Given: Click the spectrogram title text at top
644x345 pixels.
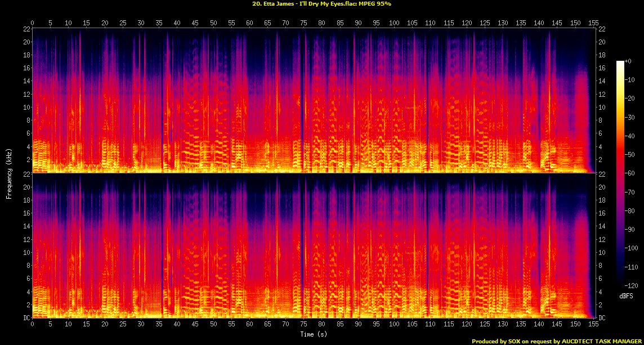Looking at the screenshot, I should coord(321,4).
